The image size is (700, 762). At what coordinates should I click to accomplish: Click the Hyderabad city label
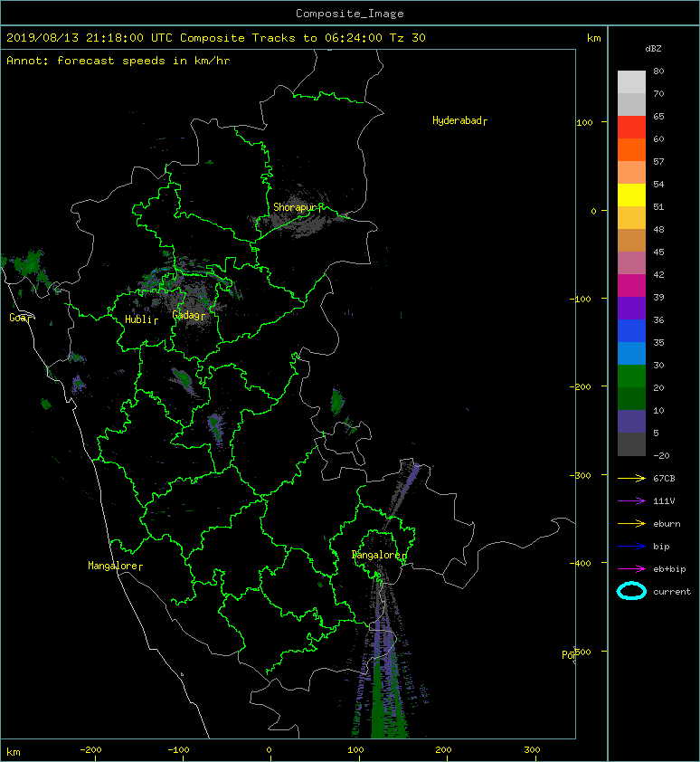(x=457, y=120)
